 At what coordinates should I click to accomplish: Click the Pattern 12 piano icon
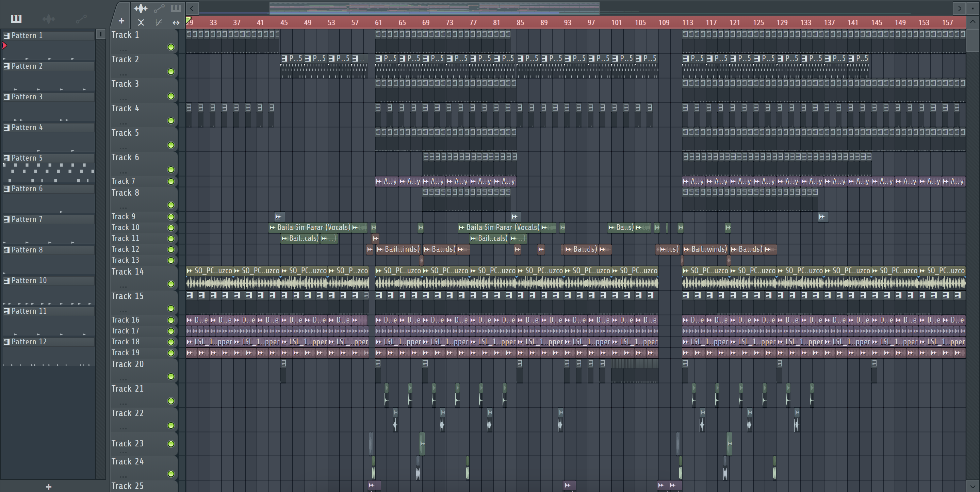coord(6,342)
